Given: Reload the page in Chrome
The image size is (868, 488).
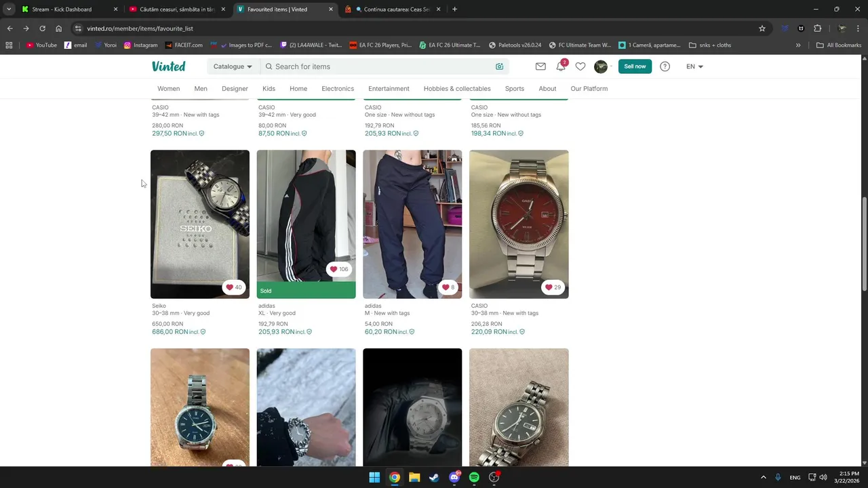Looking at the screenshot, I should click(x=42, y=28).
